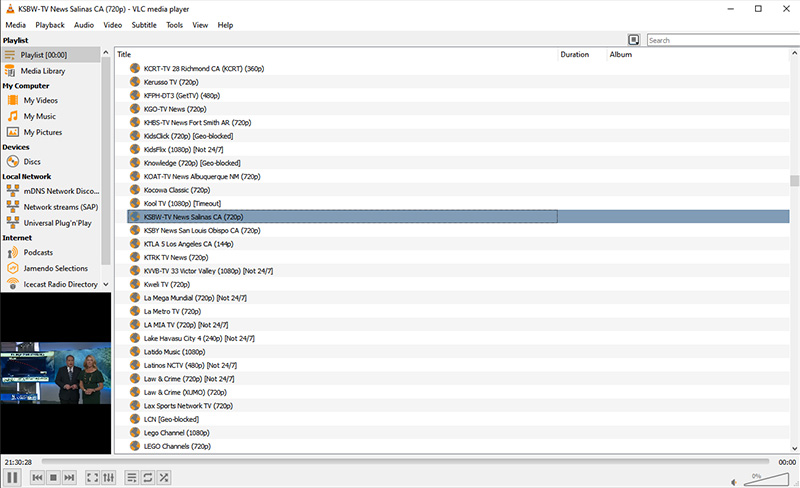Viewport: 800px width, 488px height.
Task: Skip to next media item
Action: (69, 478)
